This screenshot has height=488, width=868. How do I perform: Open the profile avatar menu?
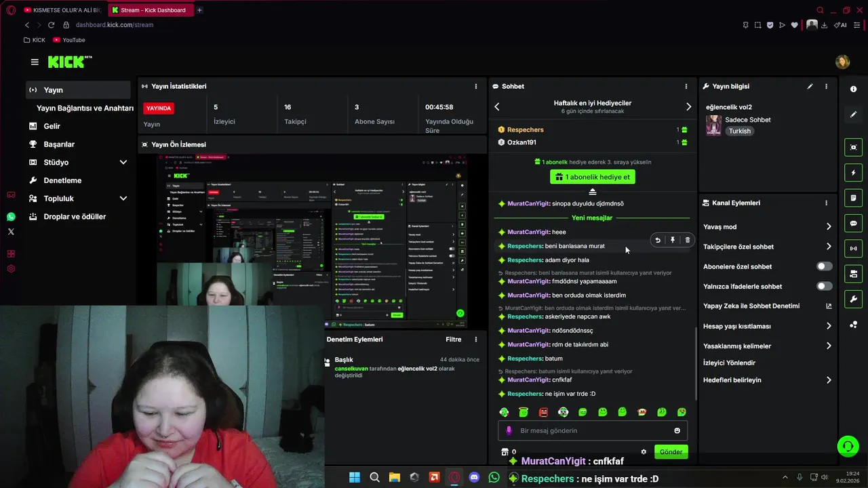(842, 62)
